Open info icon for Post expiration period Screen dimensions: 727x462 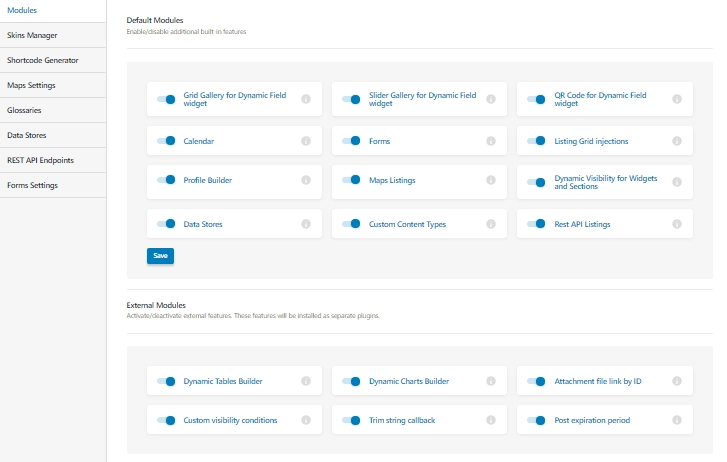click(677, 421)
